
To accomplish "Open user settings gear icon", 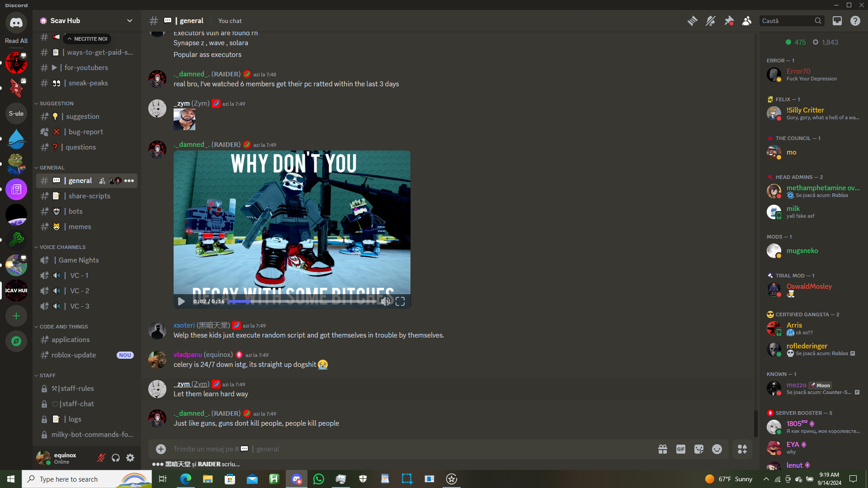I will [x=130, y=458].
